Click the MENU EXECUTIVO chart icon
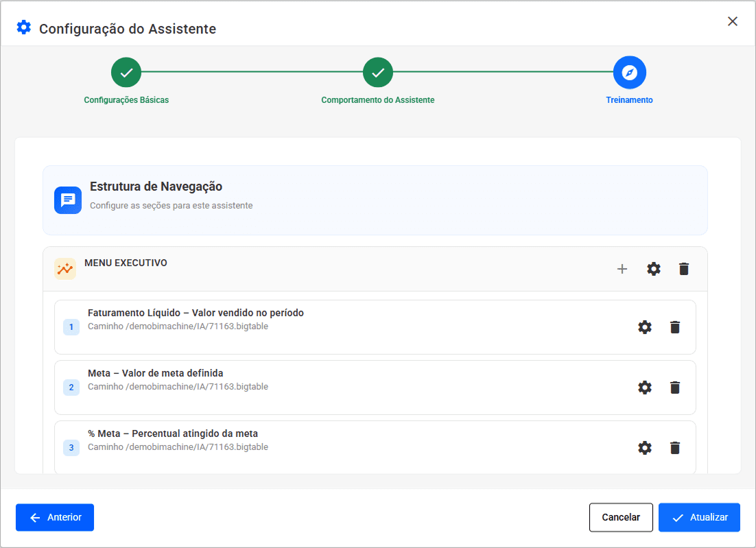 pyautogui.click(x=65, y=269)
